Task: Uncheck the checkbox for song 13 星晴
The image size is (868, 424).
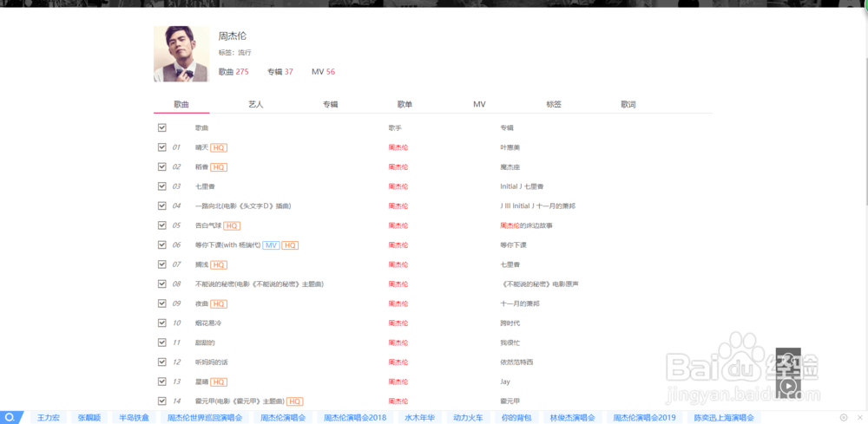Action: [162, 382]
